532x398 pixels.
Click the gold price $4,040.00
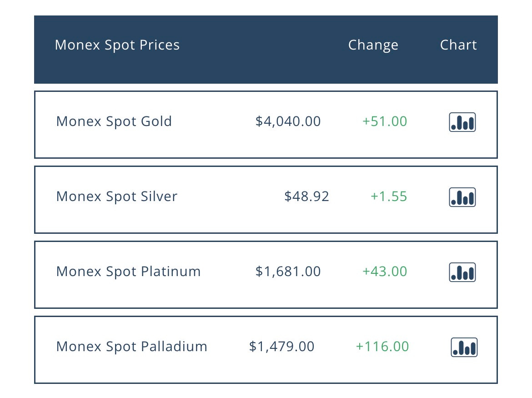click(x=288, y=121)
